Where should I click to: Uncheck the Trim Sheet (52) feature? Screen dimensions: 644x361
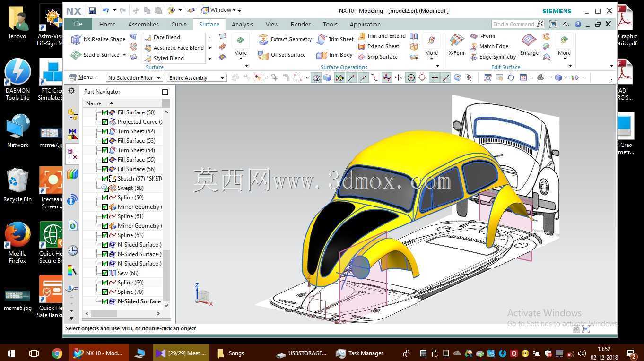105,131
